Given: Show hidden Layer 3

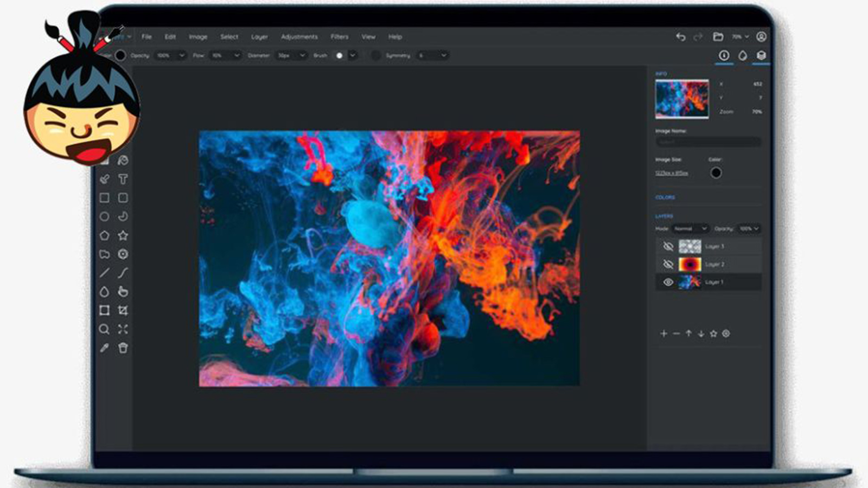Looking at the screenshot, I should point(668,246).
